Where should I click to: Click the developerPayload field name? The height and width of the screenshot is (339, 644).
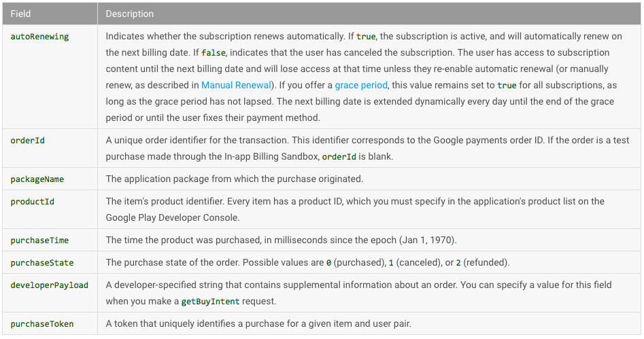pyautogui.click(x=49, y=285)
